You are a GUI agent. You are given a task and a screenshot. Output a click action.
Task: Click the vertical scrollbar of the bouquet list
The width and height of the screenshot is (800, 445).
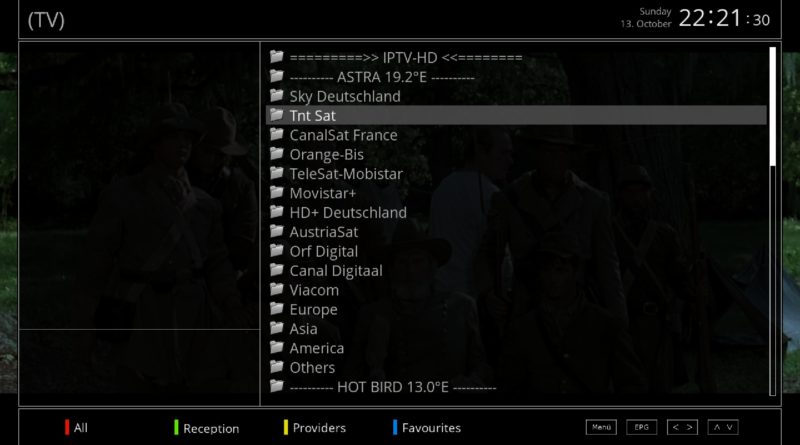pos(772,221)
